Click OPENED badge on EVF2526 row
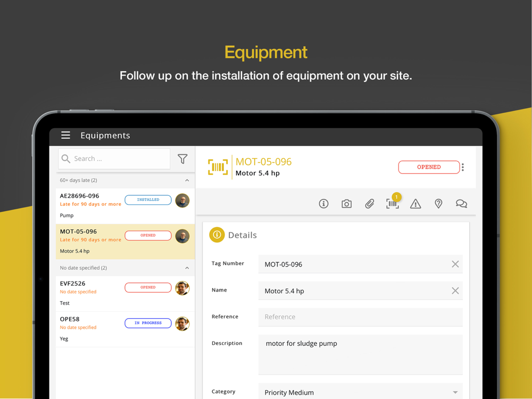 point(148,287)
